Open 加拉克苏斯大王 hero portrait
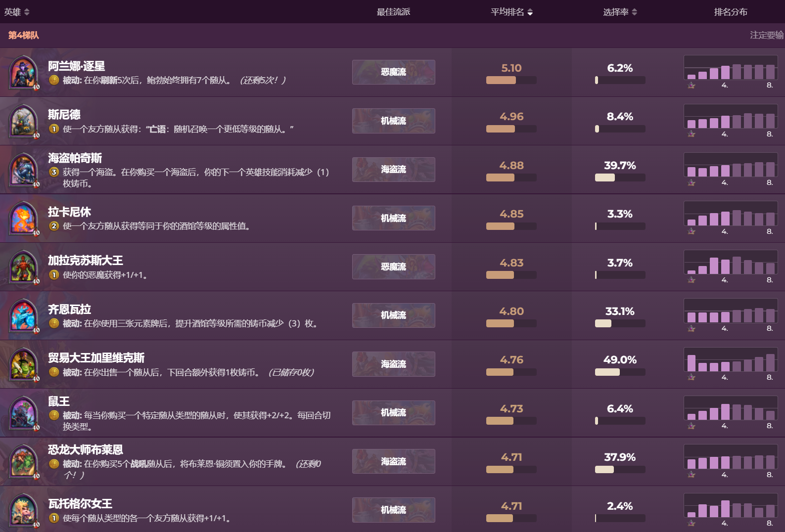The height and width of the screenshot is (532, 785). tap(23, 267)
